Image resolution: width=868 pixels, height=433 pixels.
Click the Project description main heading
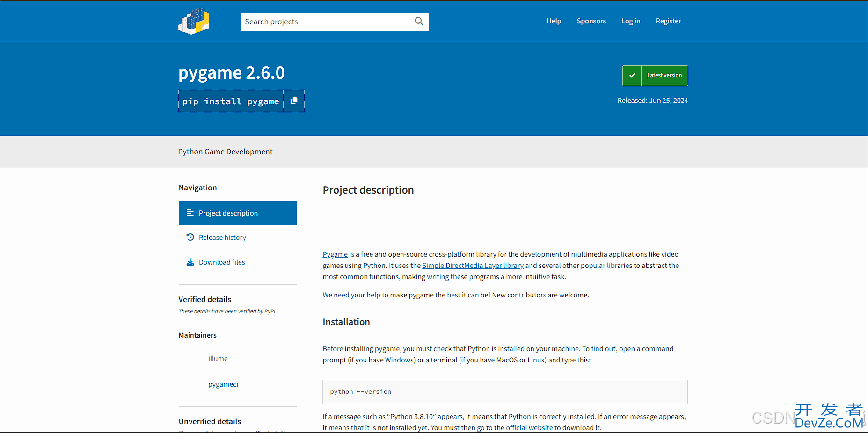coord(368,190)
